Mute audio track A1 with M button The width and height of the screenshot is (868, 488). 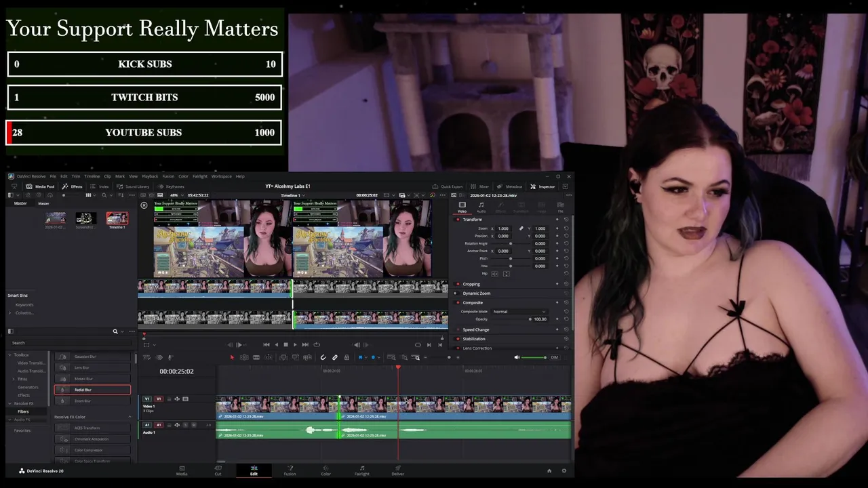pos(193,425)
